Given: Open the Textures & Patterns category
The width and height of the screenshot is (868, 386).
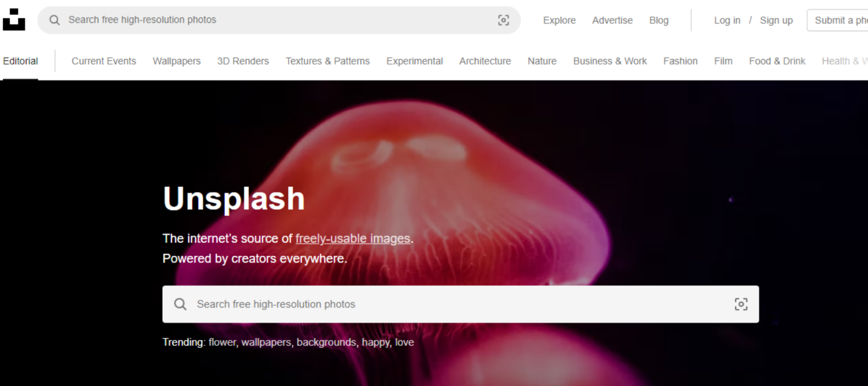Looking at the screenshot, I should point(327,61).
